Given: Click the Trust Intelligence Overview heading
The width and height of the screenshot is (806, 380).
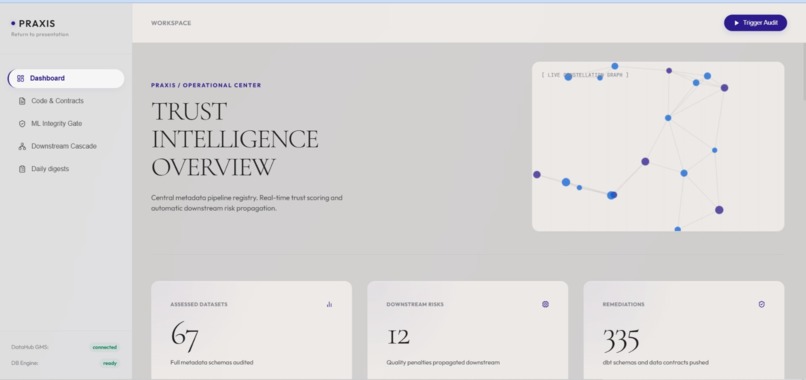Looking at the screenshot, I should (x=235, y=139).
